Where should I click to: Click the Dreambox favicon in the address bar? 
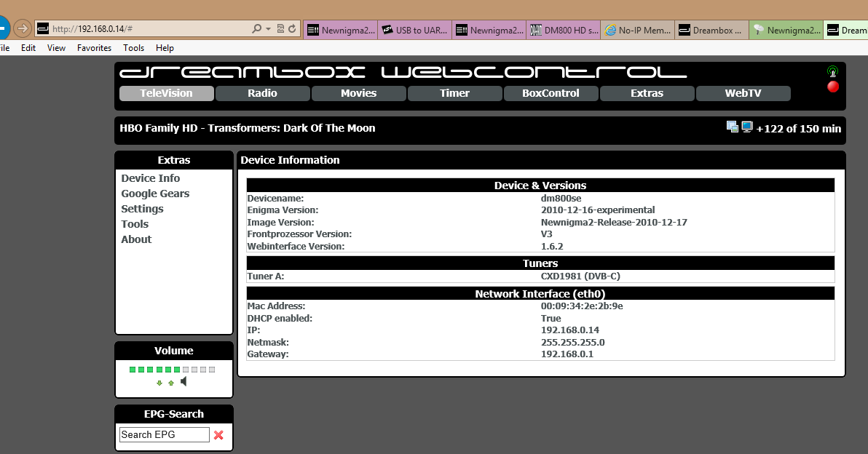click(43, 29)
